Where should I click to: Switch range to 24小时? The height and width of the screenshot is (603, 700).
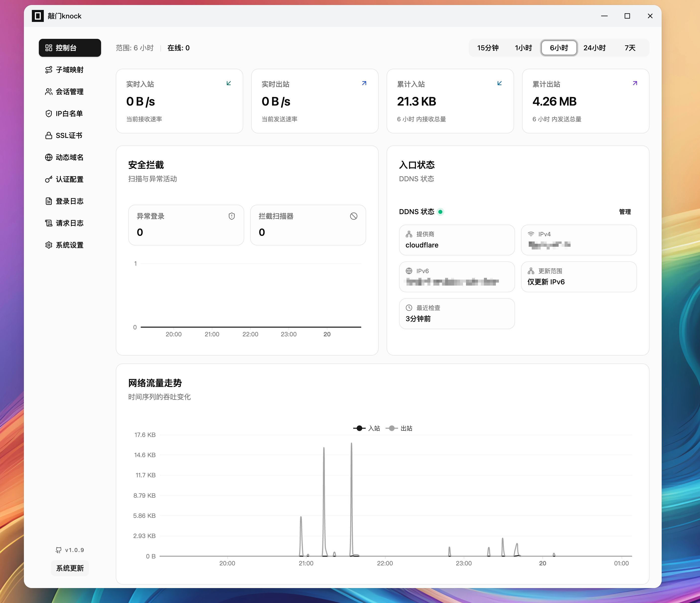coord(594,48)
